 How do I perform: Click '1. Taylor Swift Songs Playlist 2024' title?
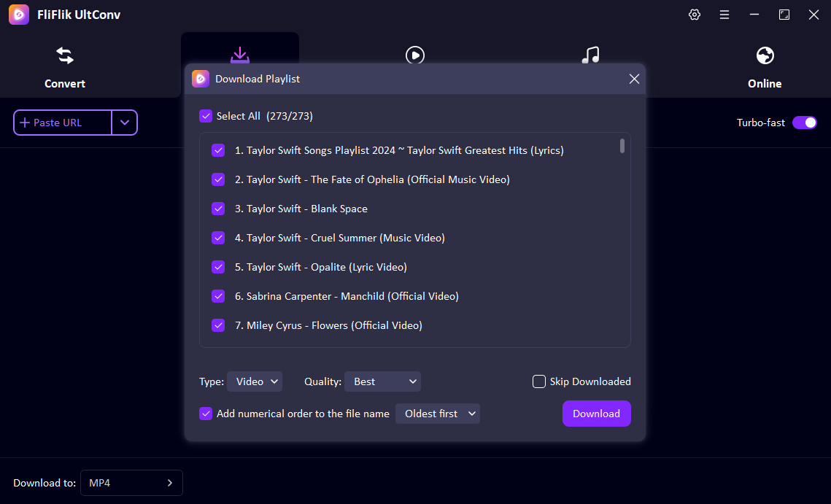tap(399, 150)
